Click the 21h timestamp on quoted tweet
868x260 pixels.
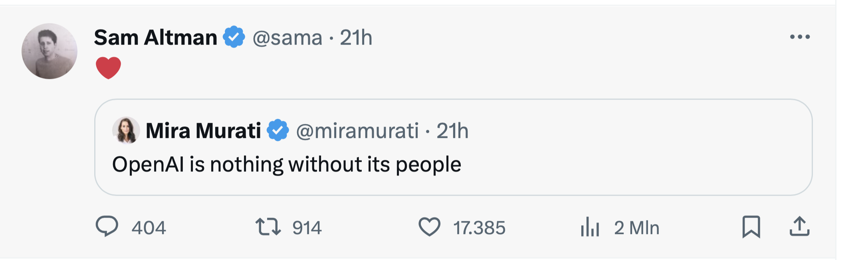(x=452, y=131)
